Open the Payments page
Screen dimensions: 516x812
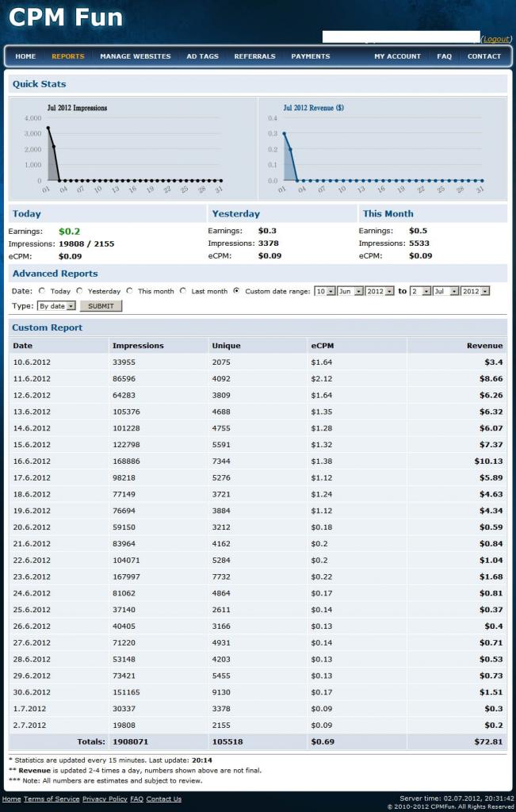coord(311,56)
